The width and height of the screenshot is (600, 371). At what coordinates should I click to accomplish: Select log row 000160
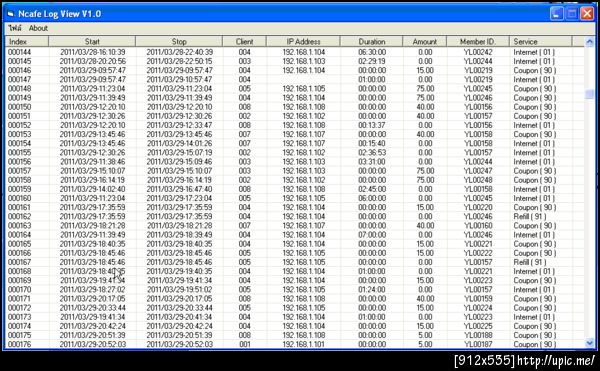(295, 198)
